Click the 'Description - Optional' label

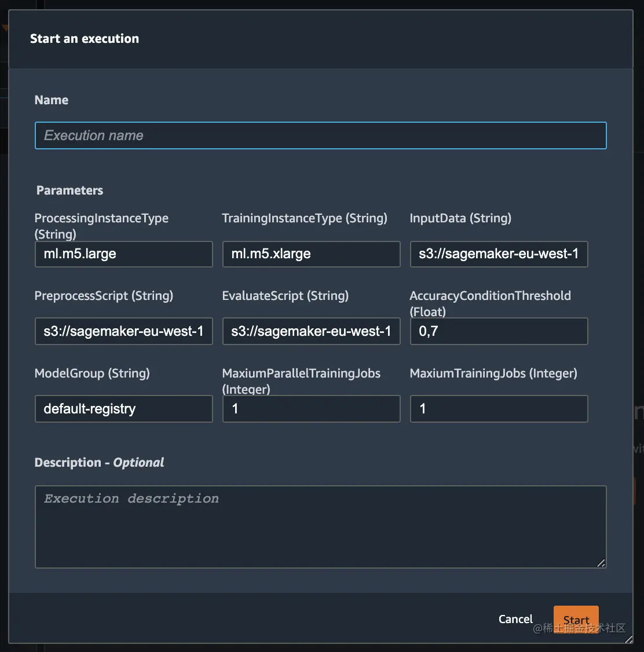point(99,463)
